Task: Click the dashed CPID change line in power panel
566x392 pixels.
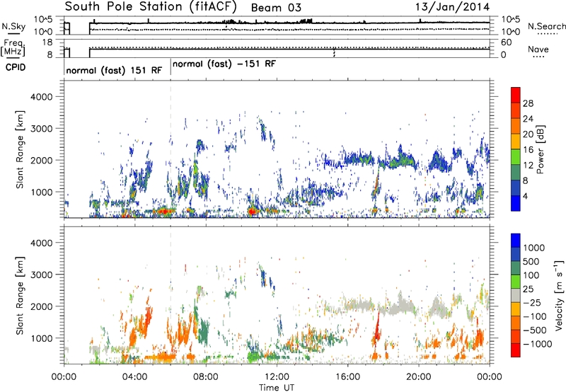Action: (171, 149)
